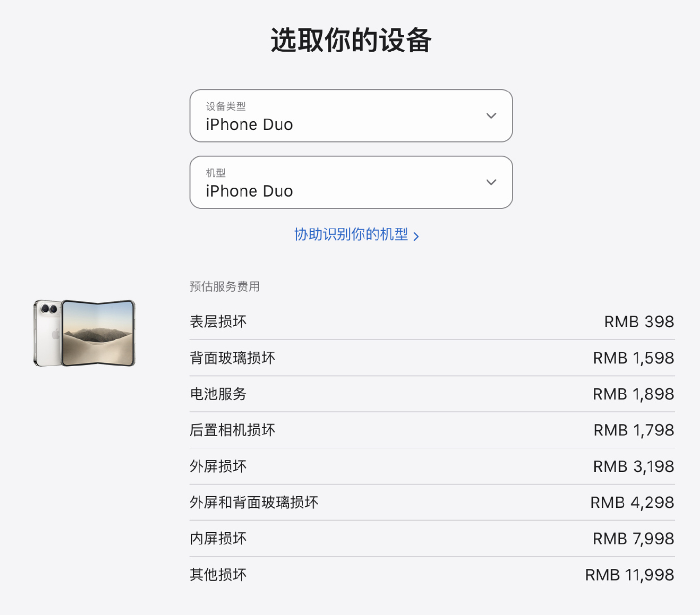Screen dimensions: 700x615
Task: Select the 其他损坏 row label
Action: click(x=218, y=575)
